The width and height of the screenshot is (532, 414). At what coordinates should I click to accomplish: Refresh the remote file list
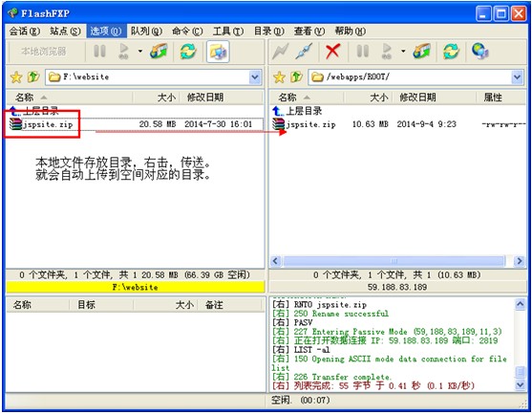pos(451,52)
